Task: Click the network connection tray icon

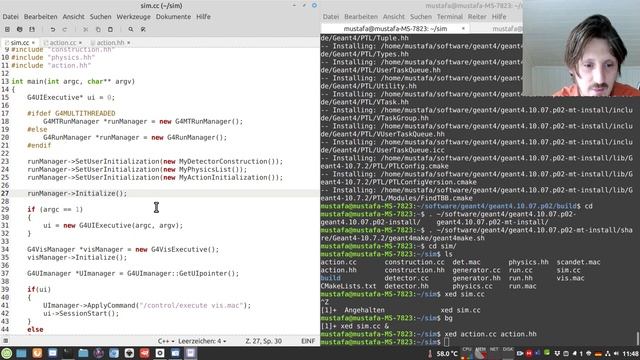Action: 607,354
